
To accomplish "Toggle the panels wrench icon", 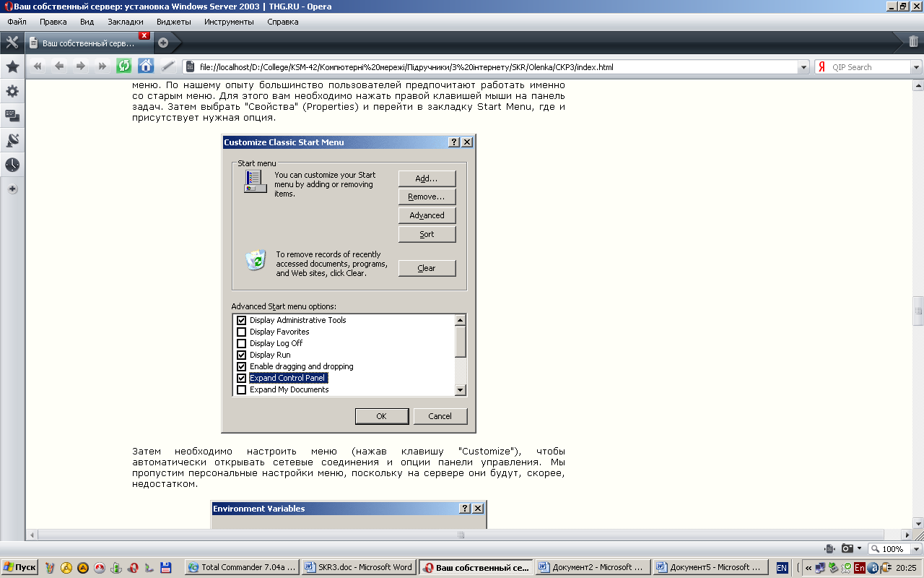I will click(x=12, y=42).
